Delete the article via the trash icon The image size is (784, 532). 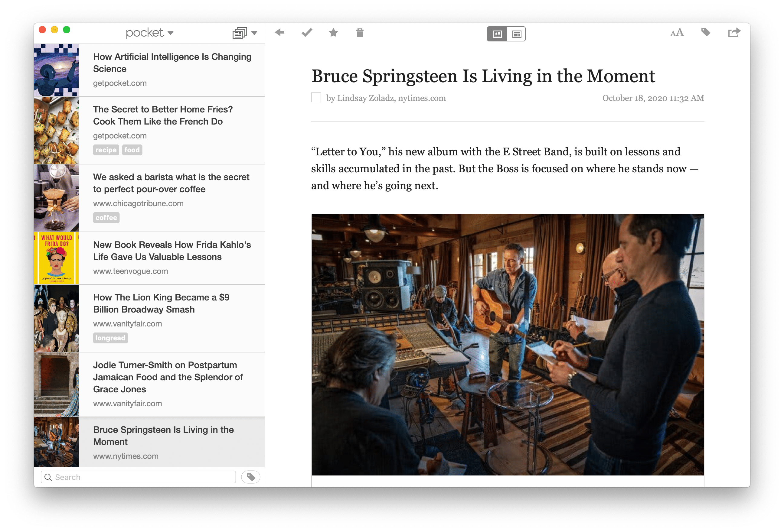[359, 33]
